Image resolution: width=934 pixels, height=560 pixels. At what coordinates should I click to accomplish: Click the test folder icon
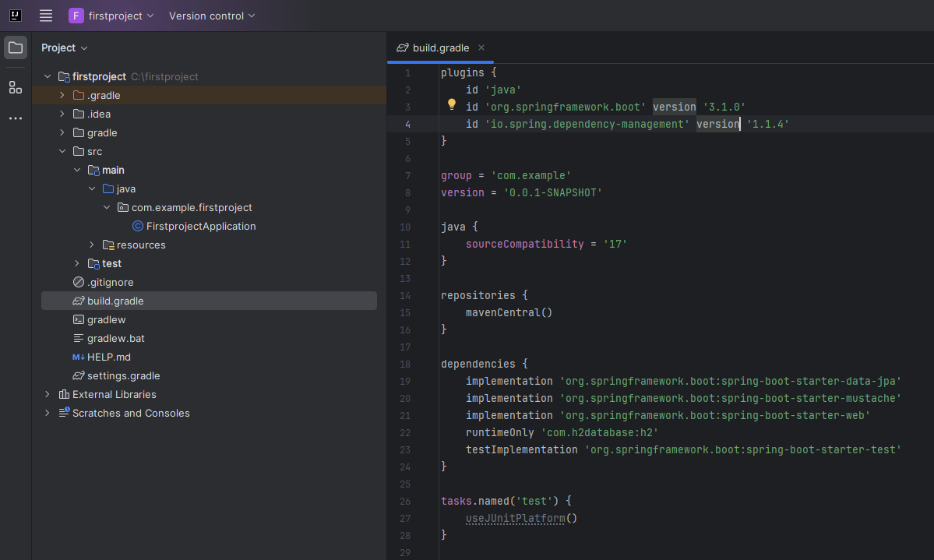click(x=93, y=263)
